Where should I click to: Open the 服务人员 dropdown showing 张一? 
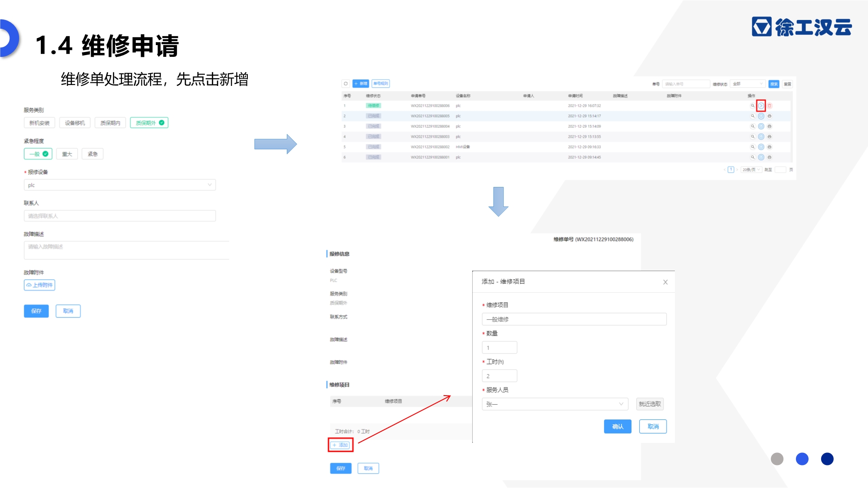(555, 404)
